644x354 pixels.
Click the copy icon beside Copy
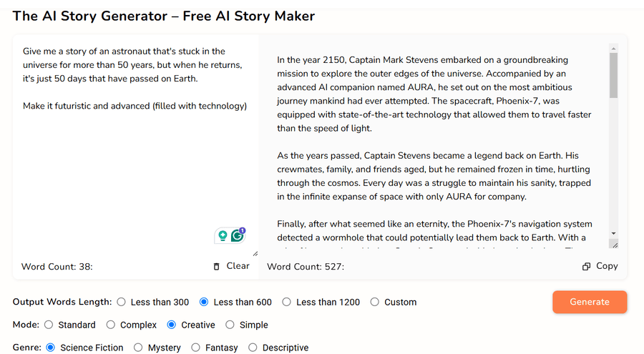click(586, 267)
